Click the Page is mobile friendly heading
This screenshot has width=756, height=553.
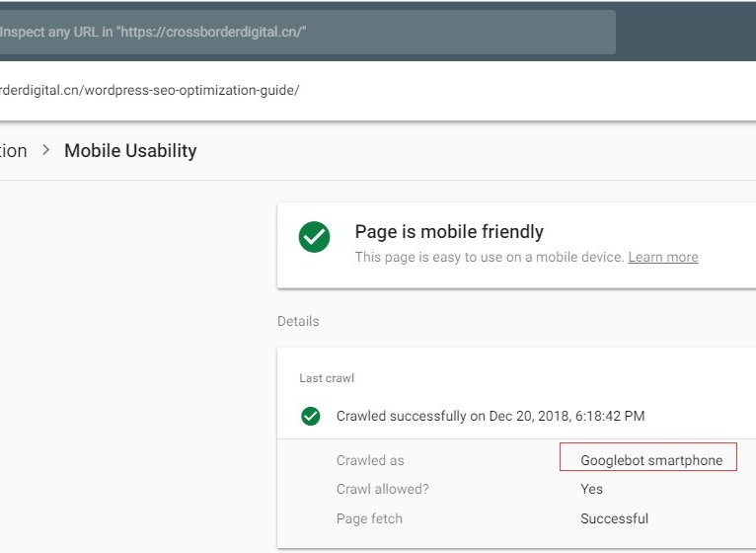(x=449, y=232)
